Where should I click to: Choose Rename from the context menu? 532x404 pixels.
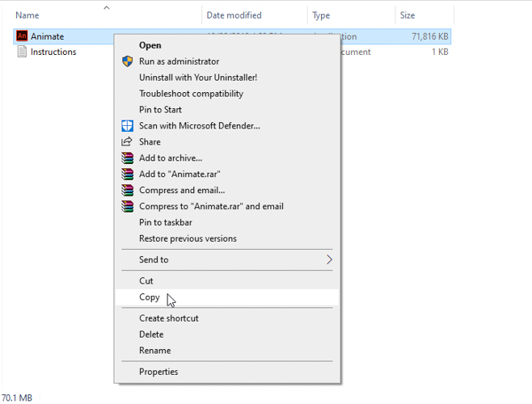[227, 351]
